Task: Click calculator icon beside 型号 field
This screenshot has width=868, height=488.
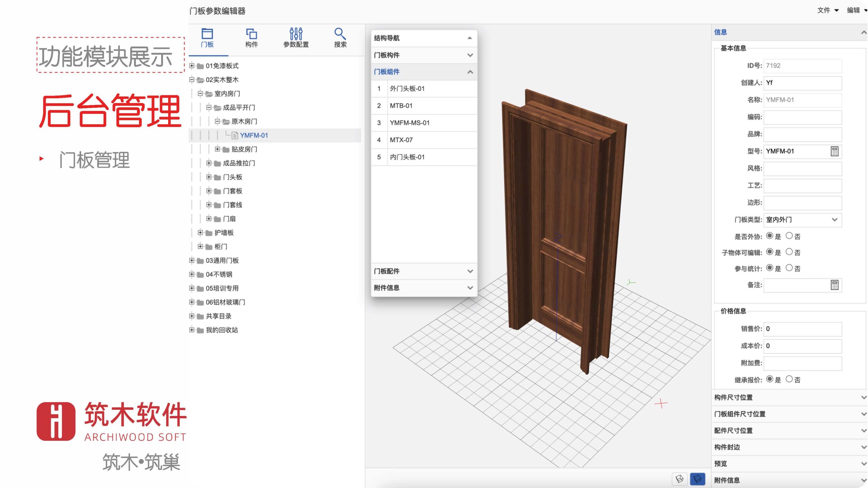Action: [x=834, y=151]
